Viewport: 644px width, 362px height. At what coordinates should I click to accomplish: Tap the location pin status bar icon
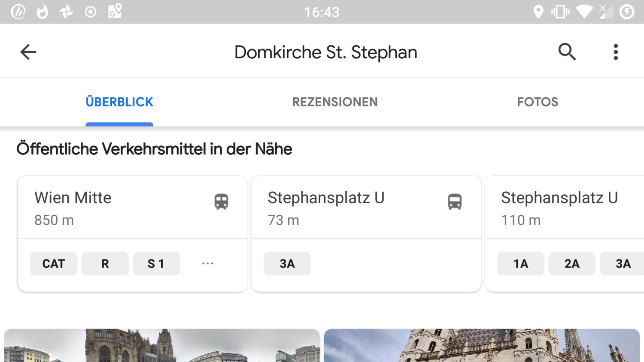(x=538, y=12)
